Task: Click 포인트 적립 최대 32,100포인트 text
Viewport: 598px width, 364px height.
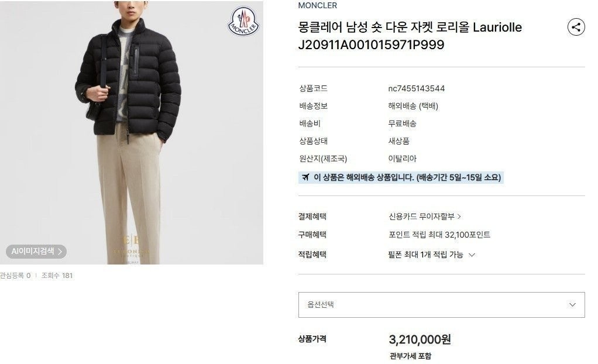Action: click(x=439, y=235)
